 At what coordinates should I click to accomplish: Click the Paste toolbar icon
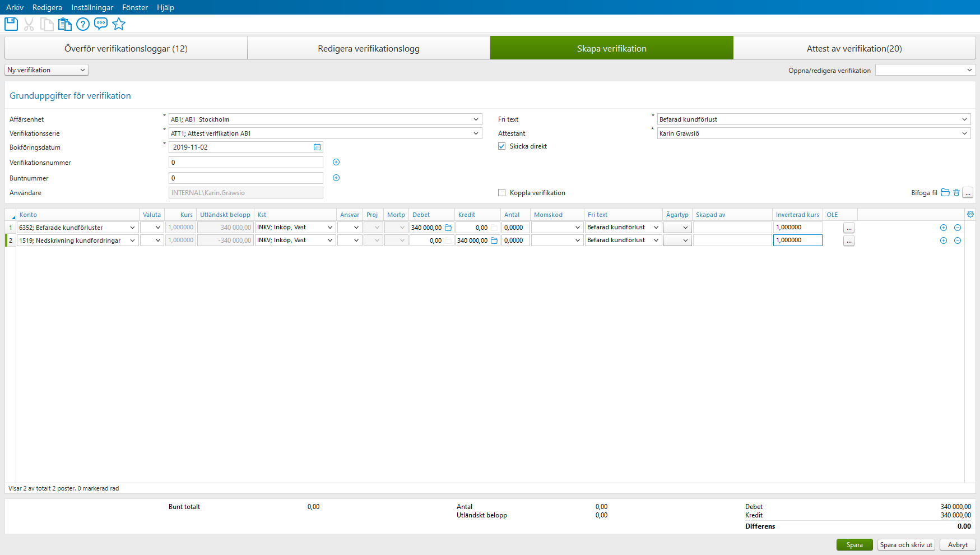[64, 24]
